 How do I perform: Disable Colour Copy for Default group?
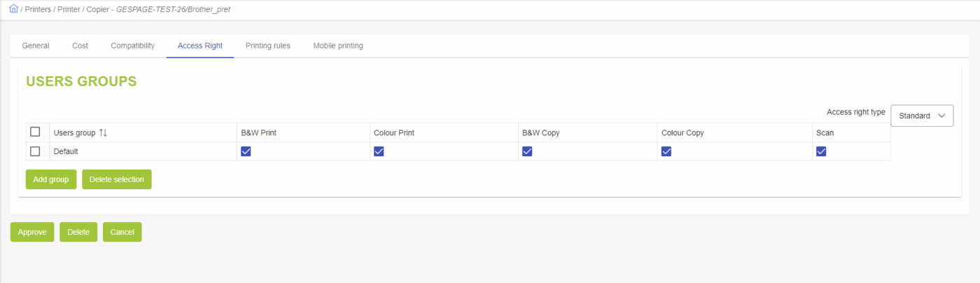point(666,151)
